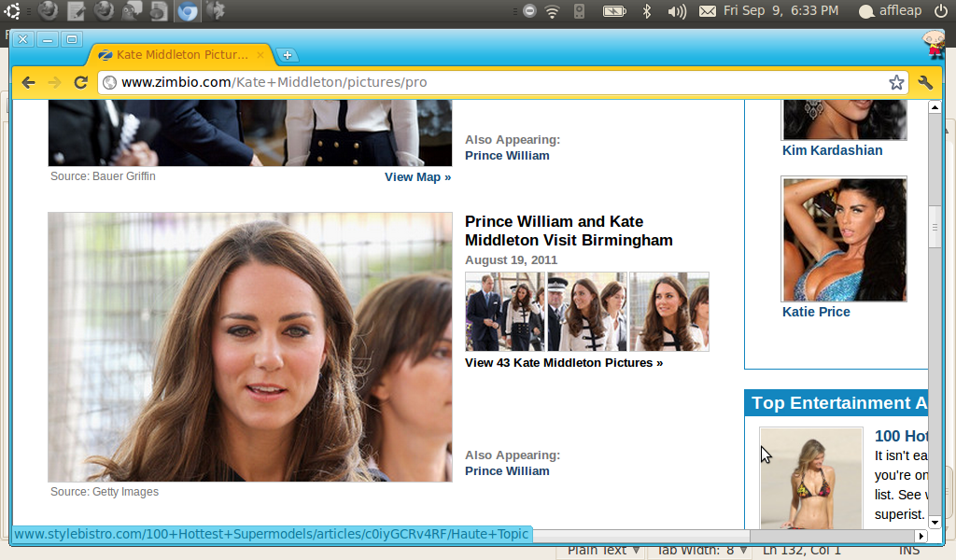The height and width of the screenshot is (560, 956).
Task: View 43 Kate Middleton Pictures link
Action: (564, 362)
